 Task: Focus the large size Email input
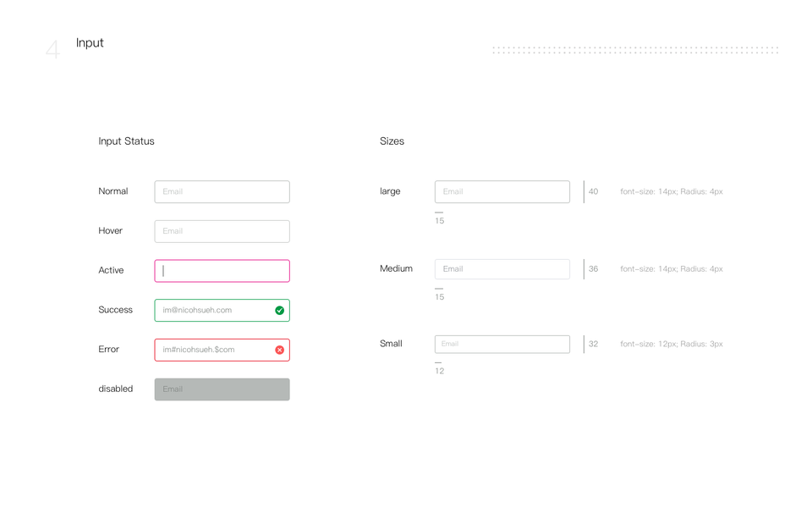(x=502, y=191)
